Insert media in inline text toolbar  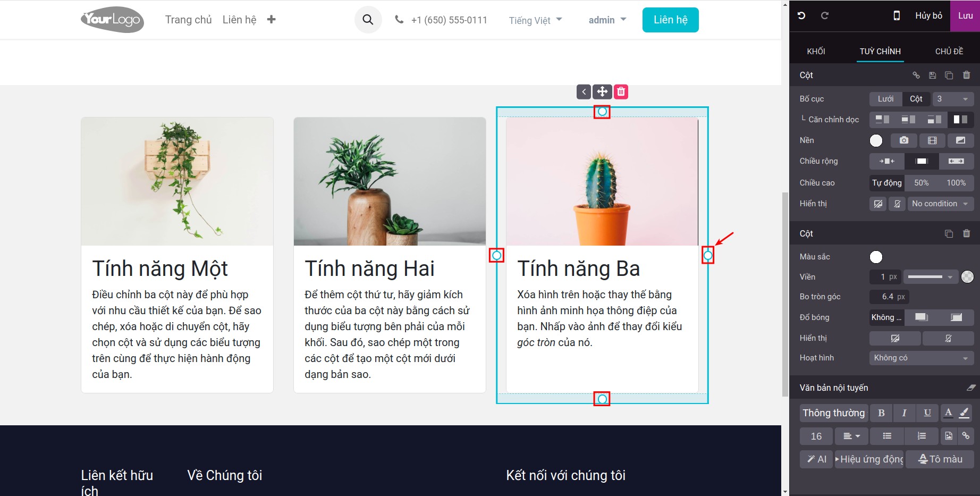(949, 436)
